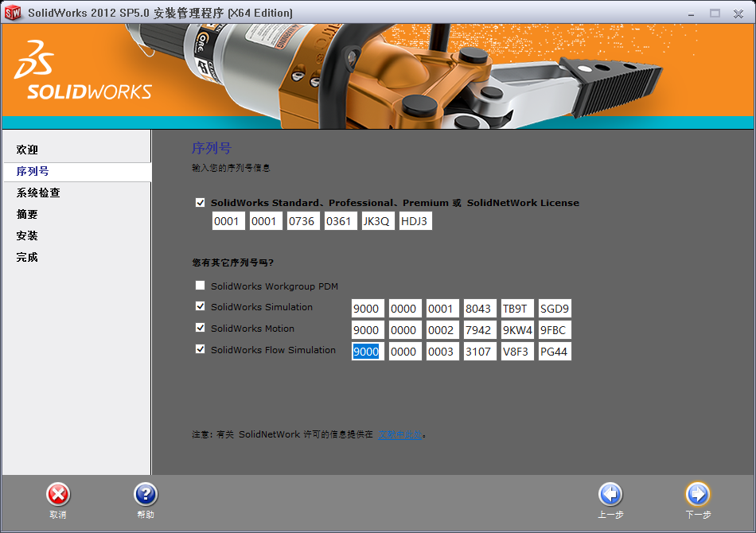
Task: Toggle SolidWorks Standard/Professional/Premium license checkbox
Action: click(x=200, y=202)
